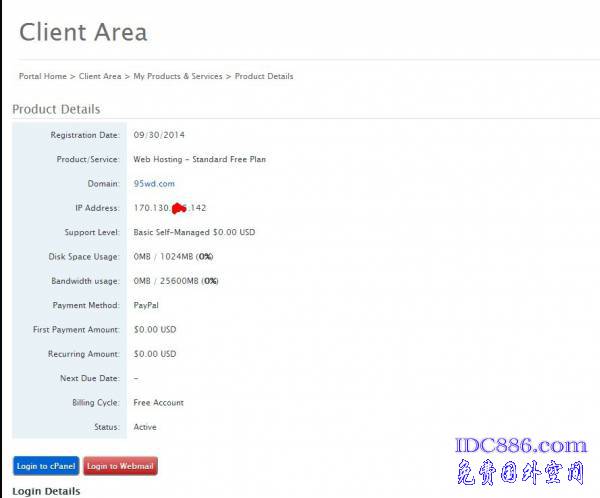Go to My Products & Services breadcrumb

178,76
